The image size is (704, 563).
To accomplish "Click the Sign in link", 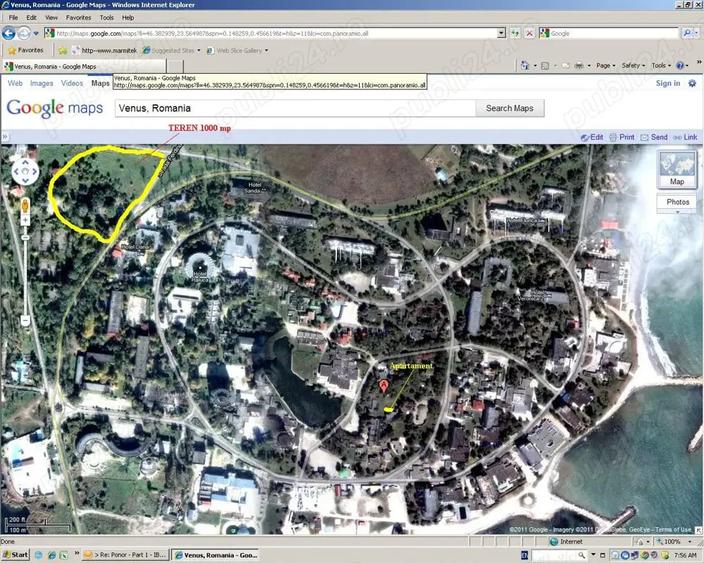I will point(668,84).
